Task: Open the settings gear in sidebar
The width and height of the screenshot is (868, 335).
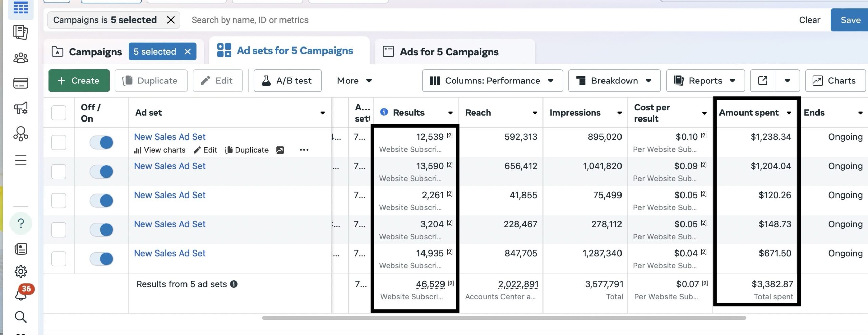Action: tap(21, 271)
